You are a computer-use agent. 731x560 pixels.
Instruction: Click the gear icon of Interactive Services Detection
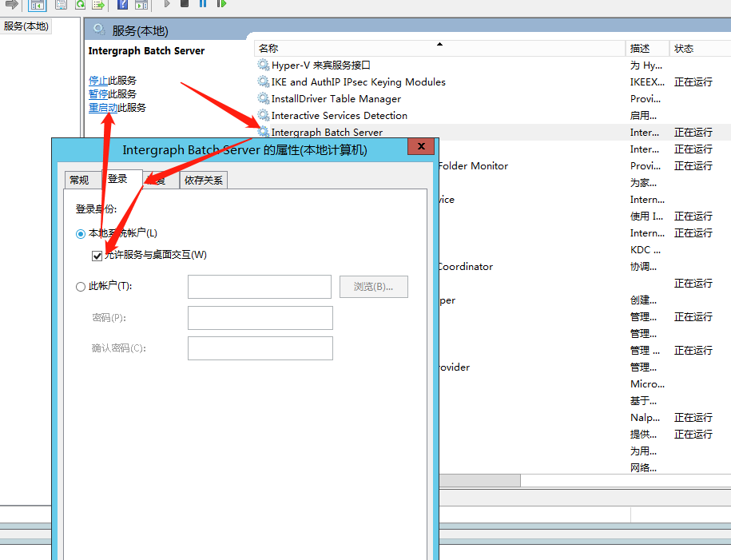(264, 115)
